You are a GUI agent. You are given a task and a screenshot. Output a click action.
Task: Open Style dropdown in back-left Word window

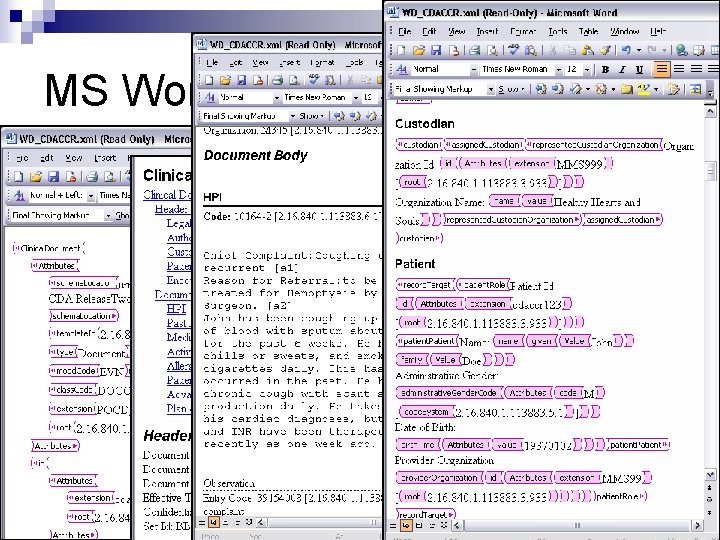tap(91, 196)
